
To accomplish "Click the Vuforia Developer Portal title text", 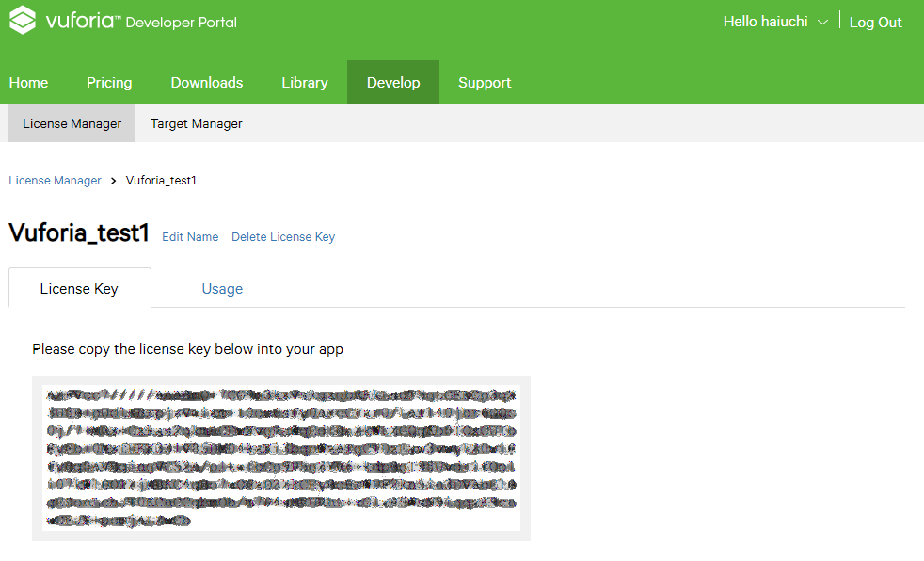I will (x=141, y=22).
